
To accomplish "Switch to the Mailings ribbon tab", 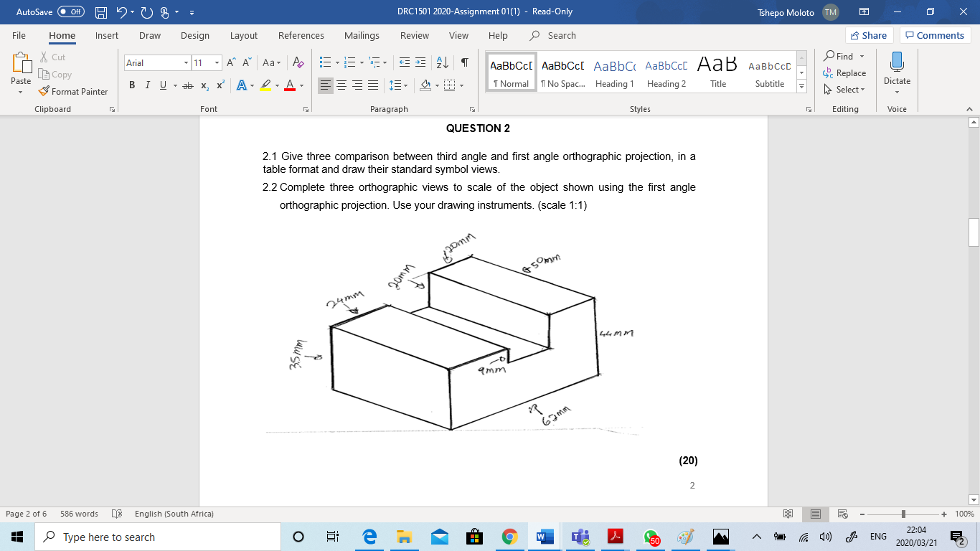I will [362, 35].
